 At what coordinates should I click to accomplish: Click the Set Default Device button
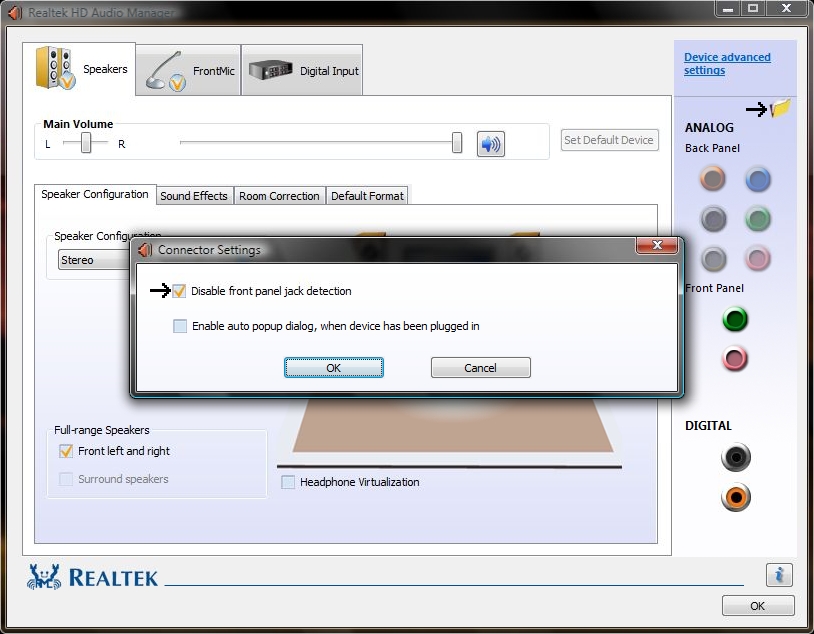point(609,140)
